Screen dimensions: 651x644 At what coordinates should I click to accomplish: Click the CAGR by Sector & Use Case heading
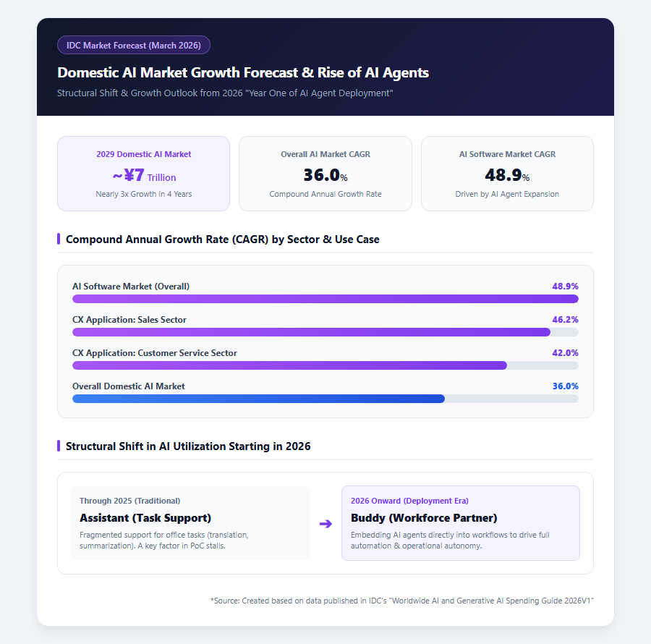[223, 240]
